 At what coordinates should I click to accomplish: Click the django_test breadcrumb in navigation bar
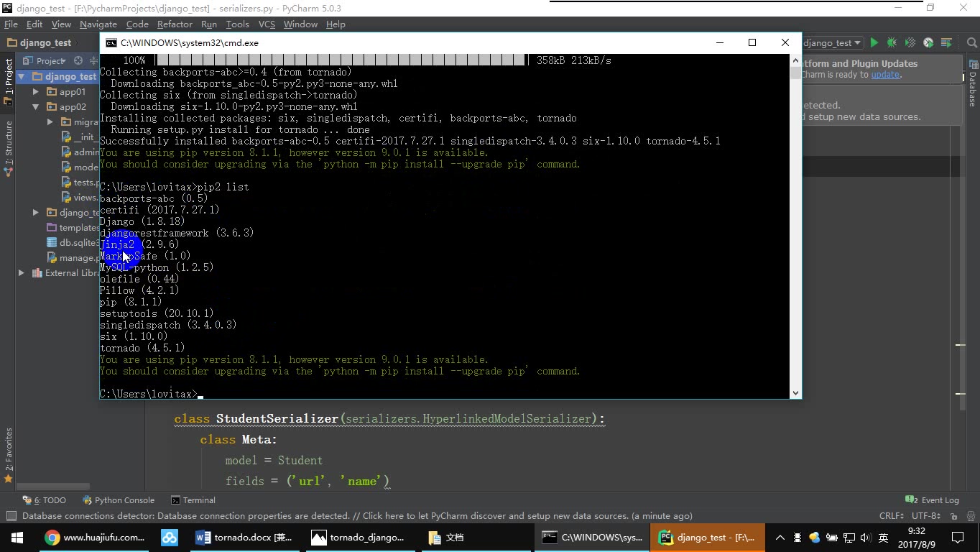[x=39, y=42]
